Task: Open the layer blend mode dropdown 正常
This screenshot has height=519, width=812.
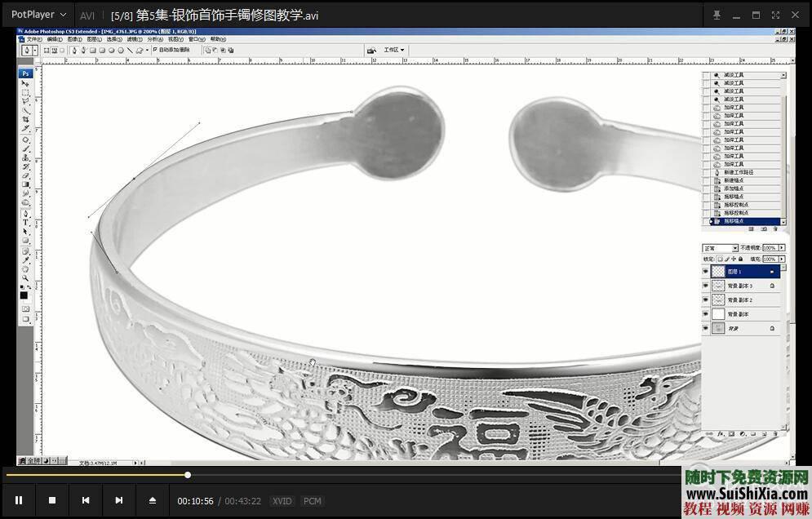Action: tap(721, 247)
